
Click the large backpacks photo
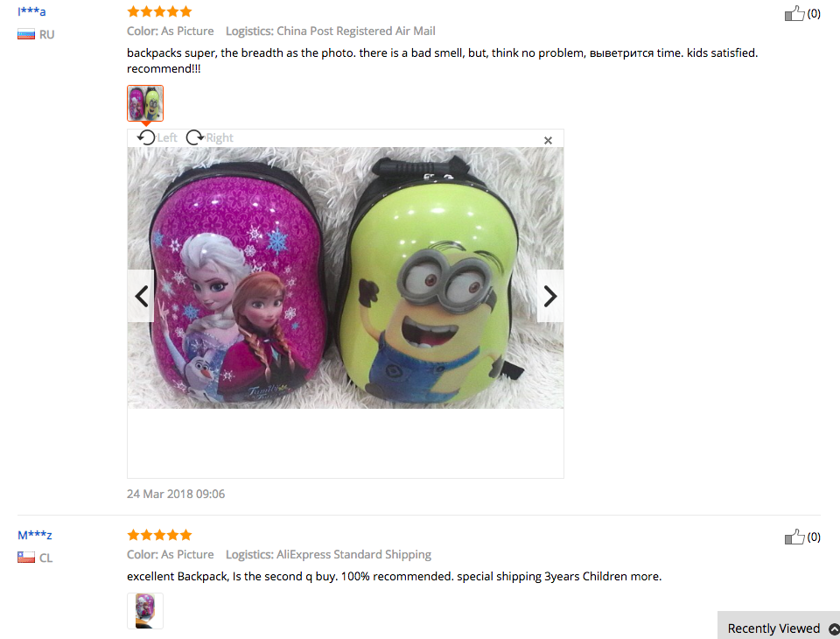[346, 277]
